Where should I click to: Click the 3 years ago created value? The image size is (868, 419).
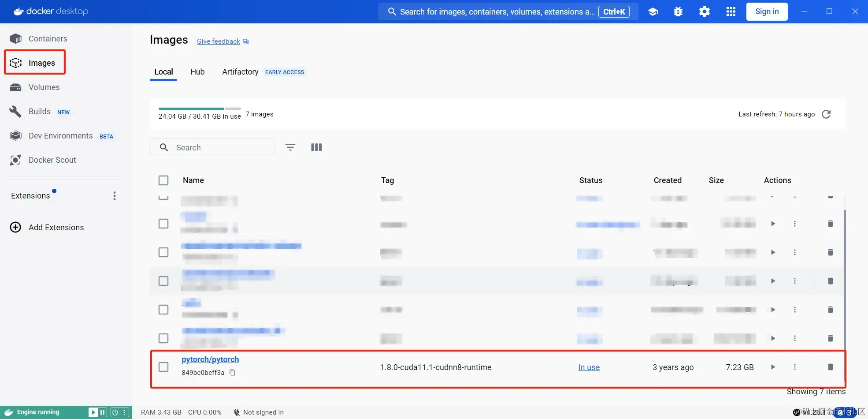tap(673, 367)
